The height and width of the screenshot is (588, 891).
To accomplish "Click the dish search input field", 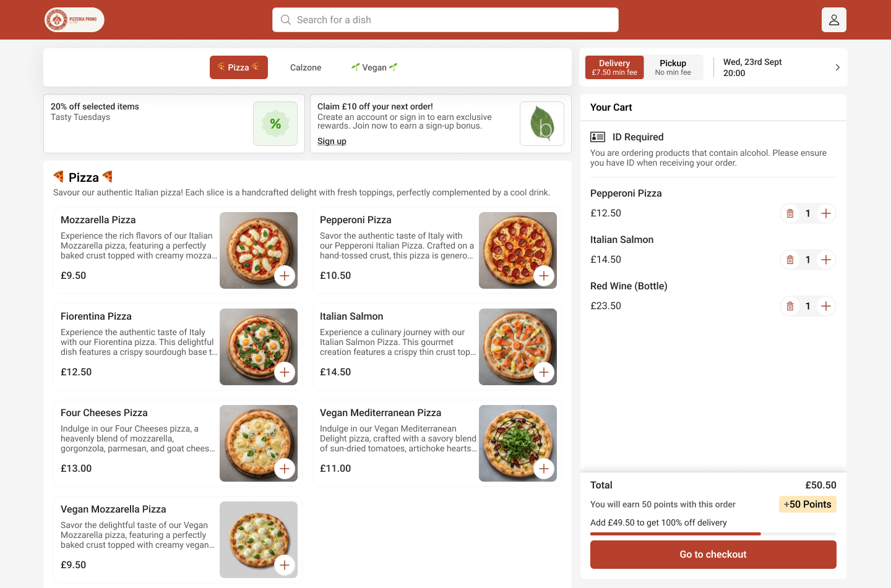I will 445,20.
